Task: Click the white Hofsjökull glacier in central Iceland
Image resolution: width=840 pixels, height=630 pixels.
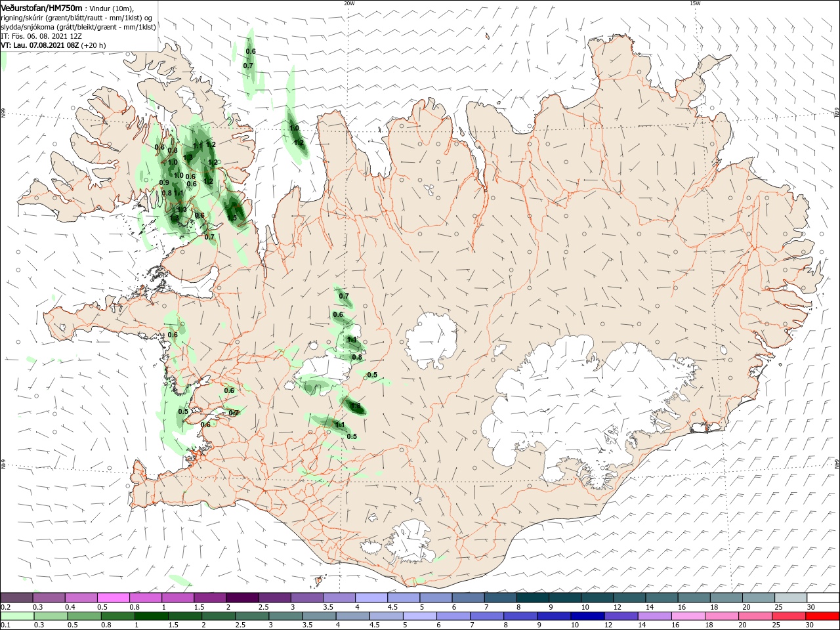Action: click(x=431, y=340)
